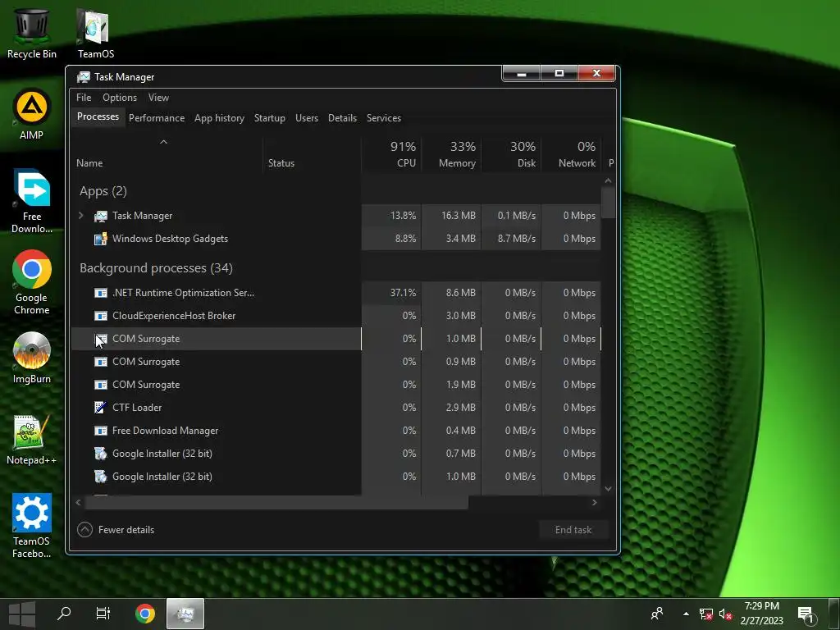Switch to the Startup tab
840x630 pixels.
[x=269, y=118]
